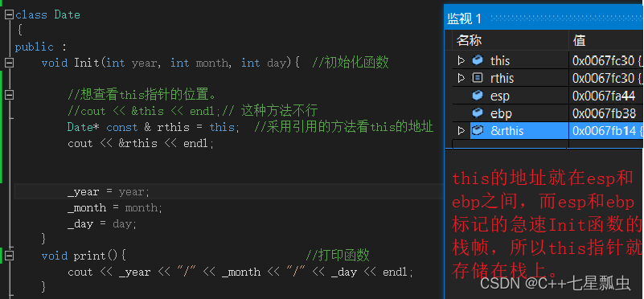The height and width of the screenshot is (299, 644).
Task: Select value 0x0067fb14 of &rthis
Action: 604,131
